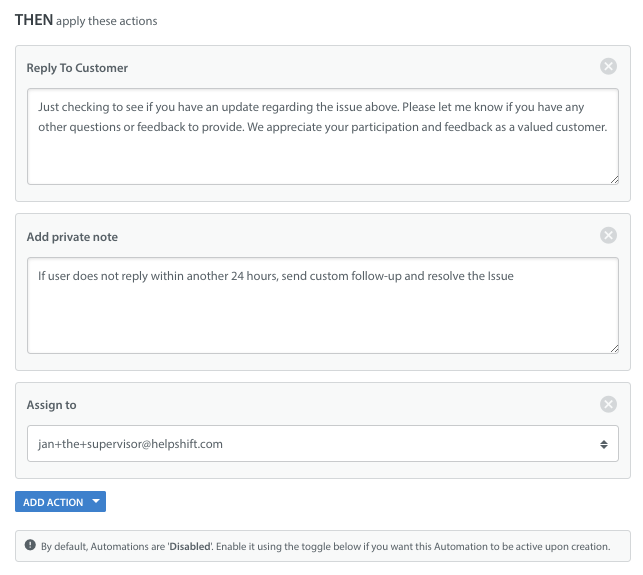Click the up-down arrows in the assignee selector
643x575 pixels.
click(603, 444)
